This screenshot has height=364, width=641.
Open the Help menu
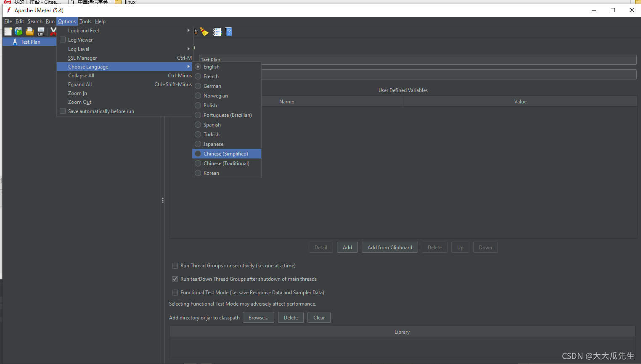[x=100, y=21]
